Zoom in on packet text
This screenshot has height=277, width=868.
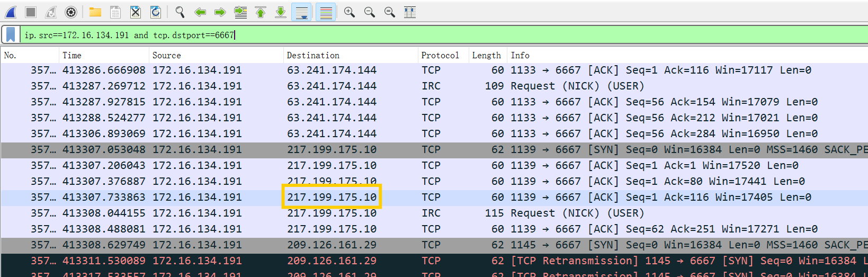click(350, 12)
